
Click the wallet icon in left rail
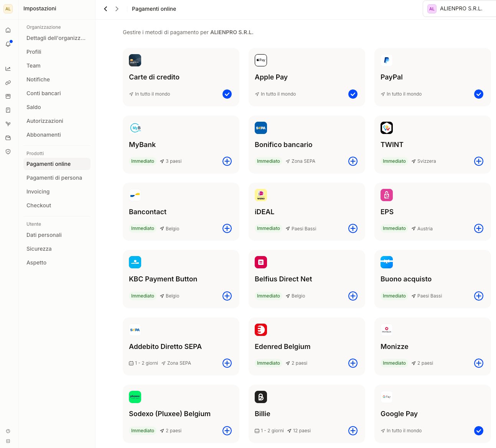click(x=8, y=138)
